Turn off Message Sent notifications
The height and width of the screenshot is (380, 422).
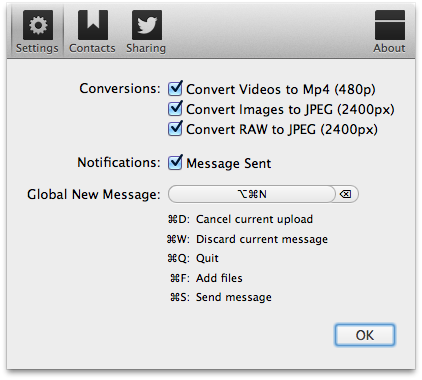(x=175, y=163)
